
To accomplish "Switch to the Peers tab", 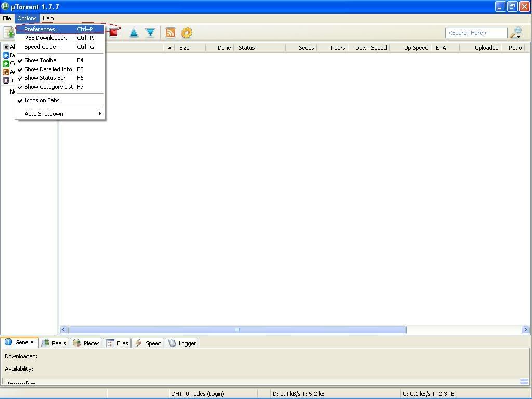I will tap(55, 343).
